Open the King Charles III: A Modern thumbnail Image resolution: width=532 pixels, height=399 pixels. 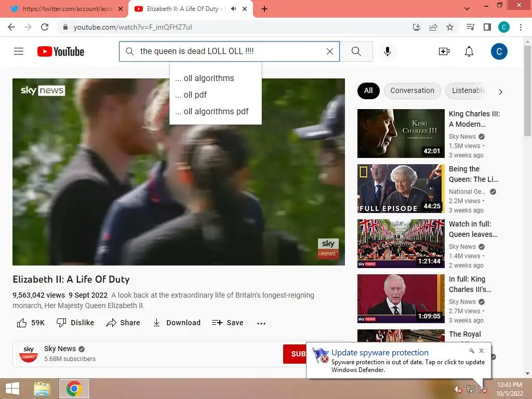401,134
